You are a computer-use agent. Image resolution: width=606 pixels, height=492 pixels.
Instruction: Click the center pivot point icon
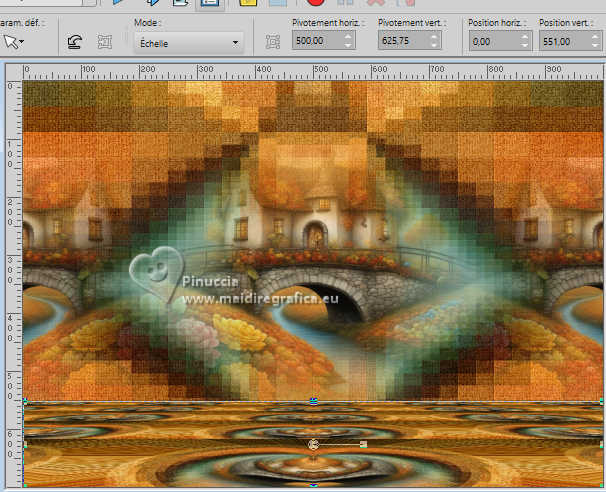273,42
